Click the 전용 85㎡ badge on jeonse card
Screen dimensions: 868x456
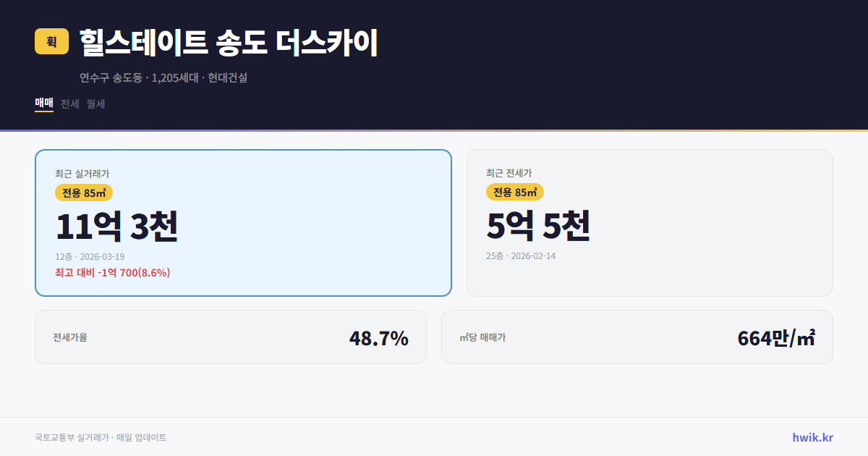(515, 193)
